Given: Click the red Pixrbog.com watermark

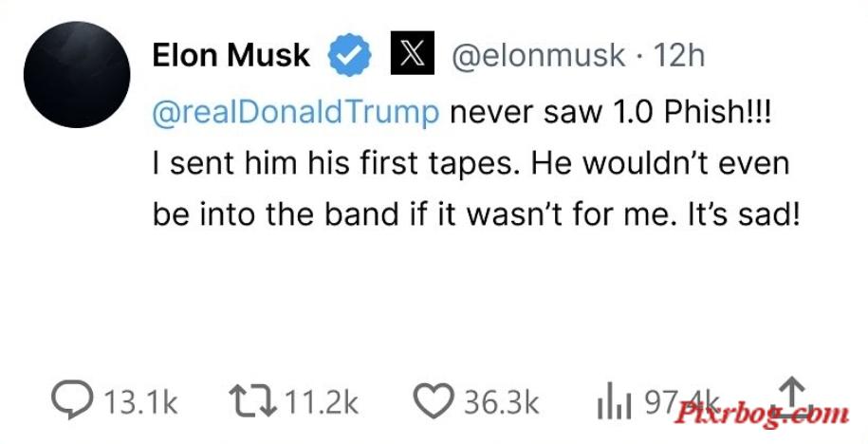Looking at the screenshot, I should point(761,413).
